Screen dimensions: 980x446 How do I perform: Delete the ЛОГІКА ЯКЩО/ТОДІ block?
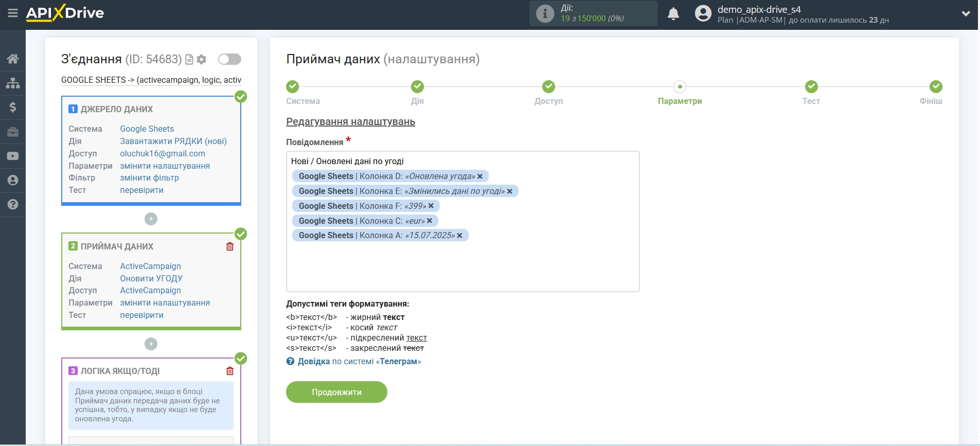click(230, 371)
